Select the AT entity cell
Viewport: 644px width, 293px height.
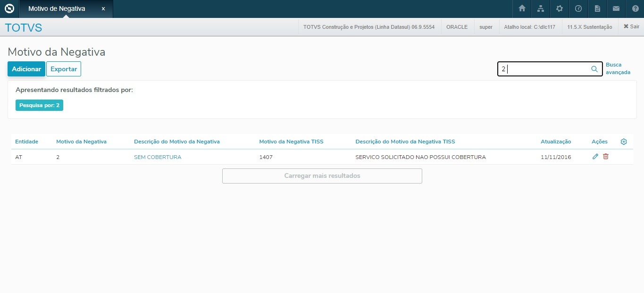coord(19,157)
